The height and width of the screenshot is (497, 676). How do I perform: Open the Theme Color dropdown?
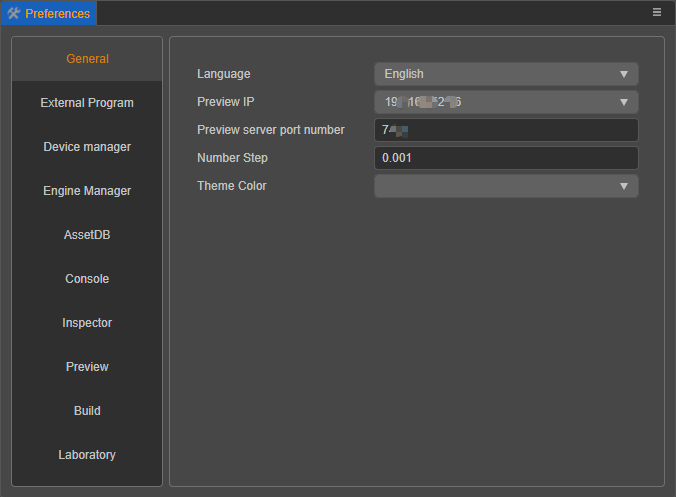pos(505,186)
